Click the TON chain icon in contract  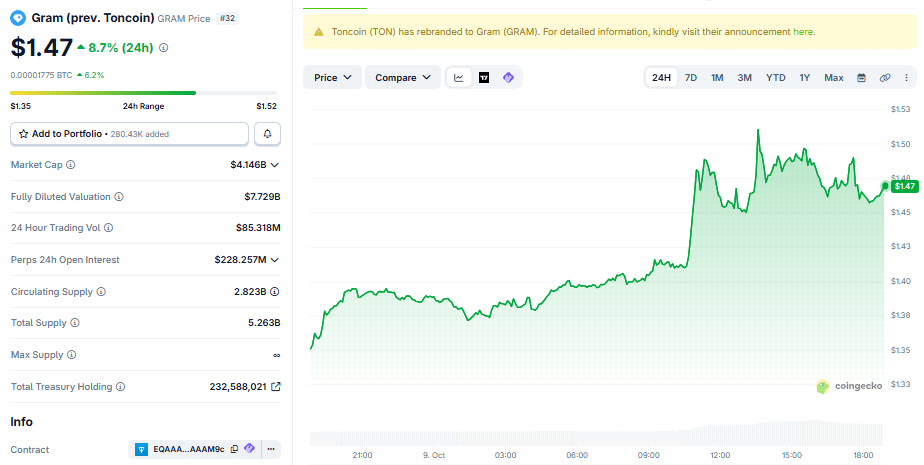click(x=141, y=449)
